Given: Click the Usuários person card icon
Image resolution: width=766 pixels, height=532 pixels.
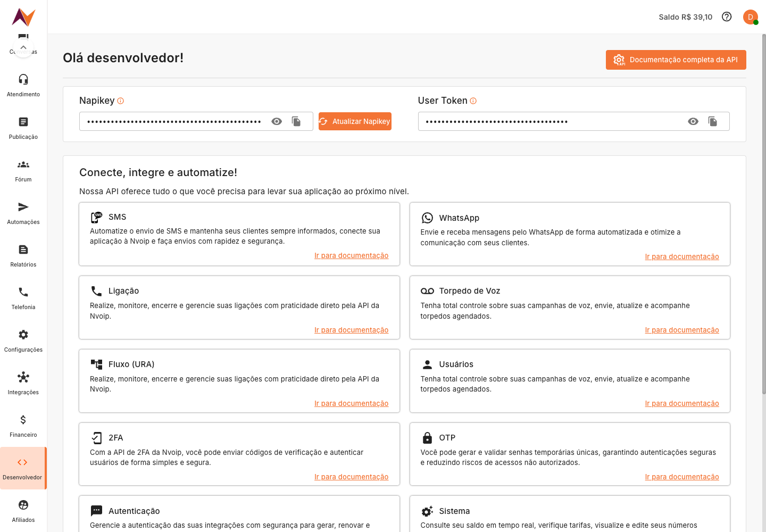Looking at the screenshot, I should 427,364.
